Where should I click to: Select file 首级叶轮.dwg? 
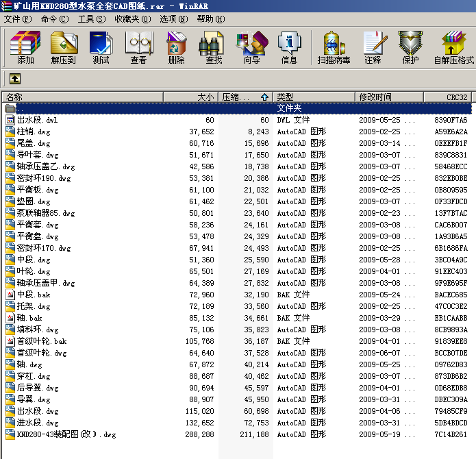[42, 353]
